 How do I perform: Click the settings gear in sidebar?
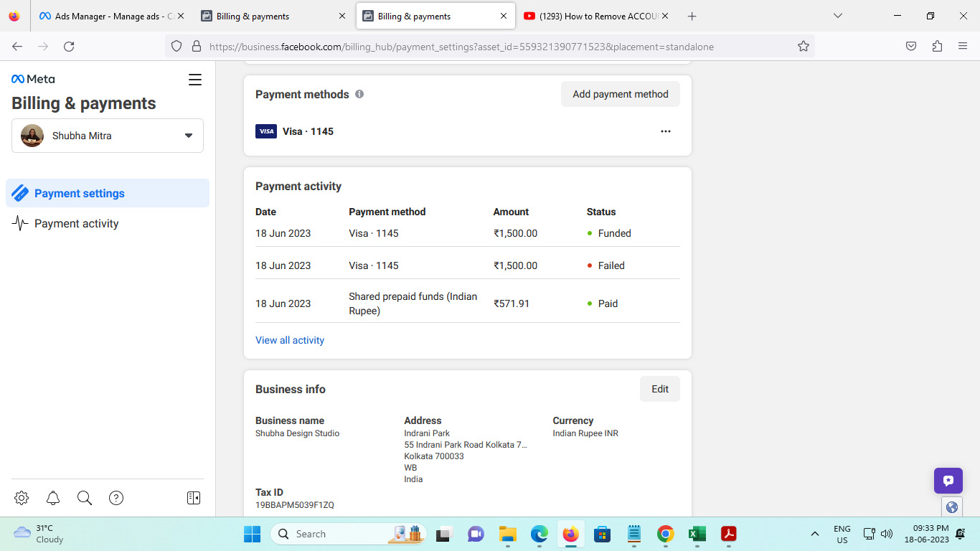coord(22,498)
